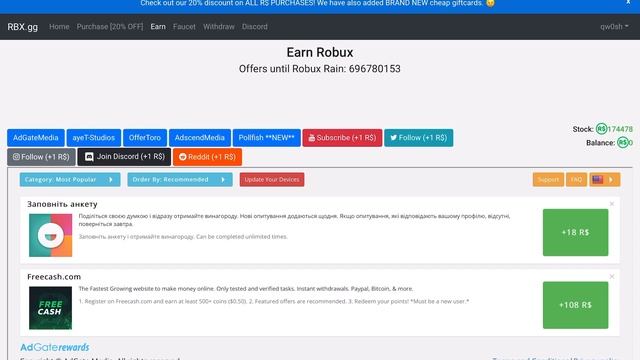Screen dimensions: 640x360
Task: Claim the +18 R$ survey offer
Action: (x=575, y=232)
